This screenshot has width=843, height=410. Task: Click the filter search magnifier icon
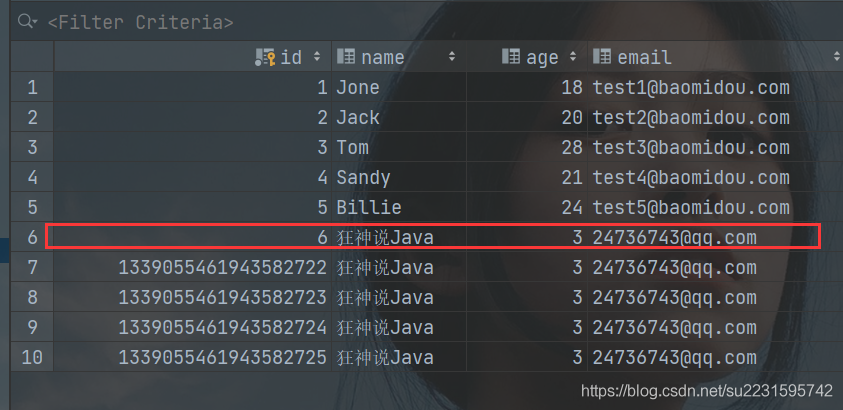point(24,20)
